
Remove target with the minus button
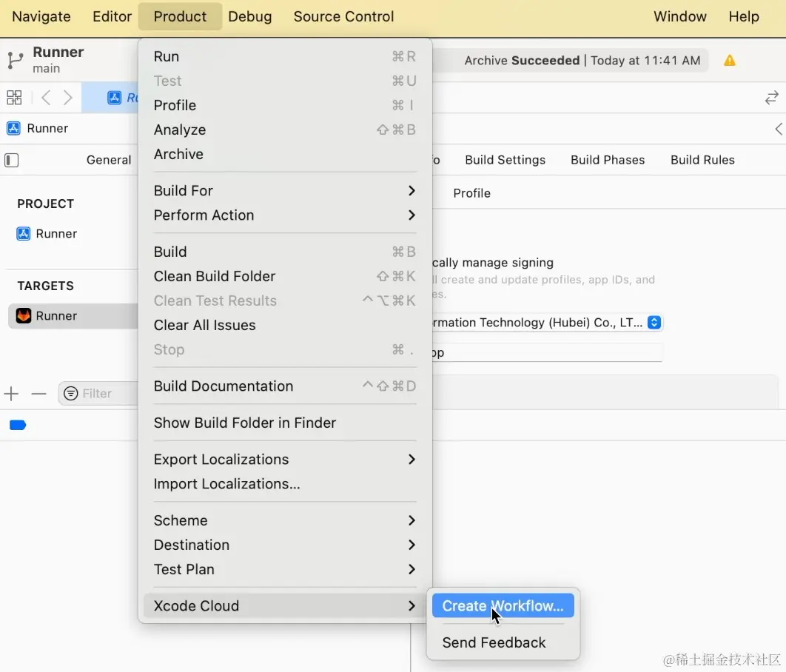38,394
